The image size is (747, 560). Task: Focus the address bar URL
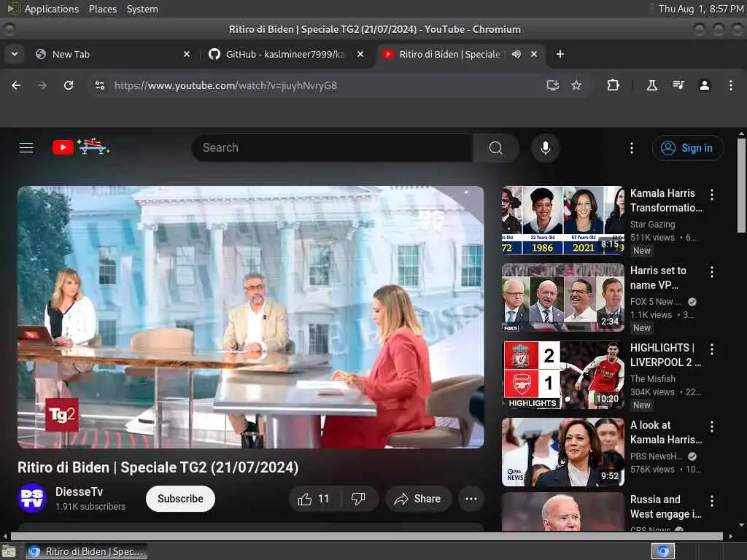click(x=226, y=85)
